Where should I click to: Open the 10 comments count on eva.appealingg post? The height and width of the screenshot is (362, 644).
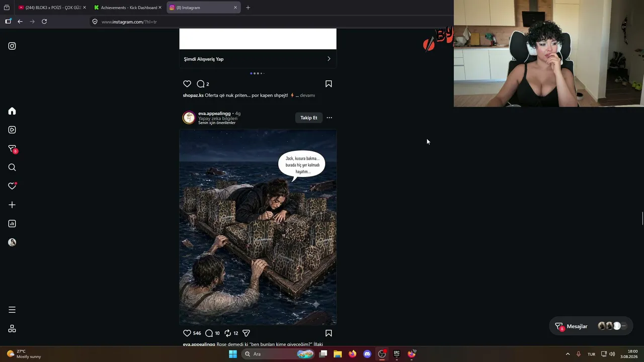tap(217, 333)
